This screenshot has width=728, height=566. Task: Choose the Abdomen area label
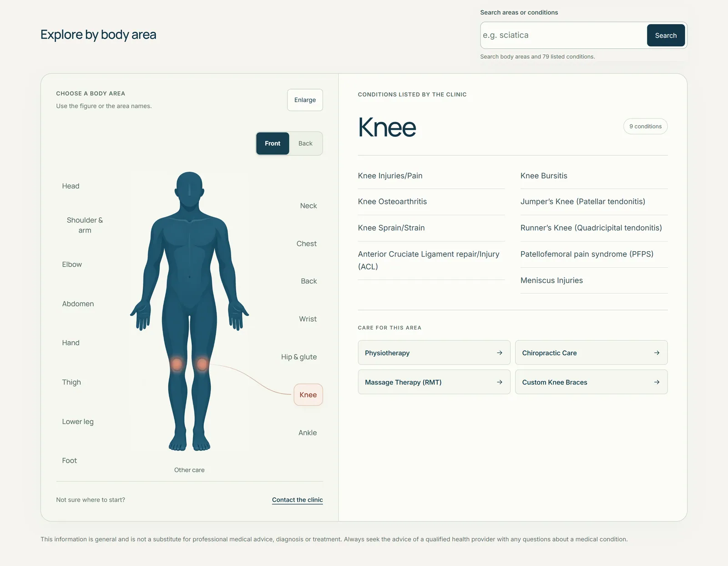[x=78, y=304]
